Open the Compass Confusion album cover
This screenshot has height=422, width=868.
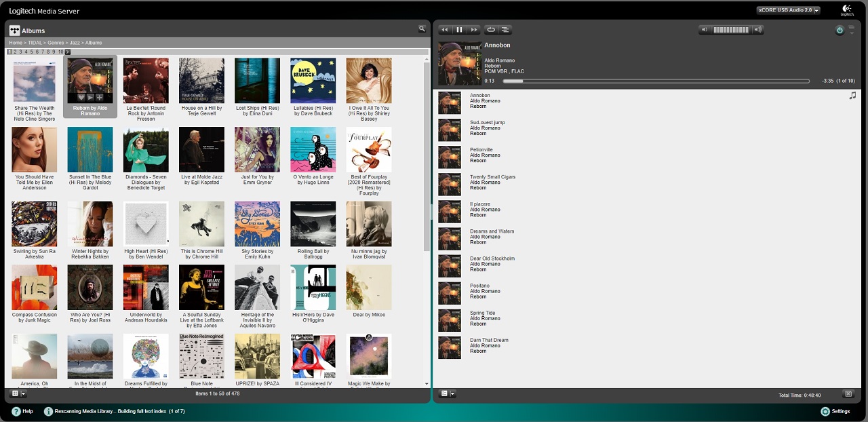coord(35,288)
